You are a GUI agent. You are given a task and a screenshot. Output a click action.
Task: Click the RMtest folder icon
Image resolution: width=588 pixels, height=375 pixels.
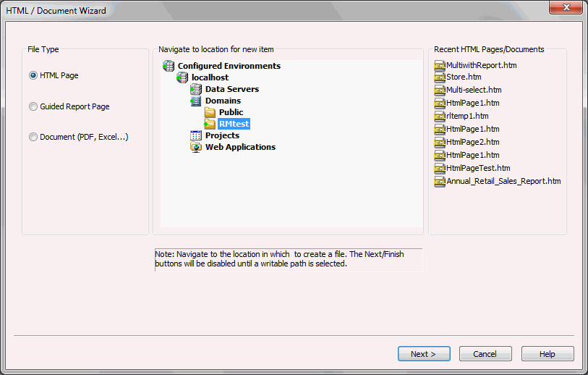coord(210,124)
